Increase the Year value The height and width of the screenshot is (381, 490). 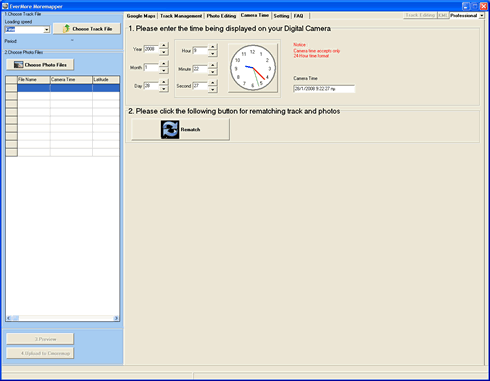tap(164, 45)
